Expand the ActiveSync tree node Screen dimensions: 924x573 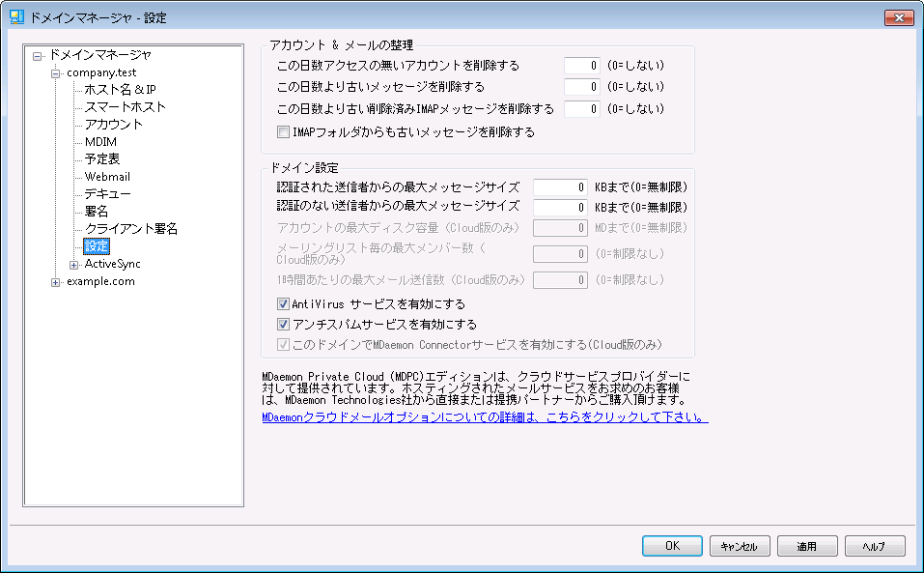coord(73,264)
